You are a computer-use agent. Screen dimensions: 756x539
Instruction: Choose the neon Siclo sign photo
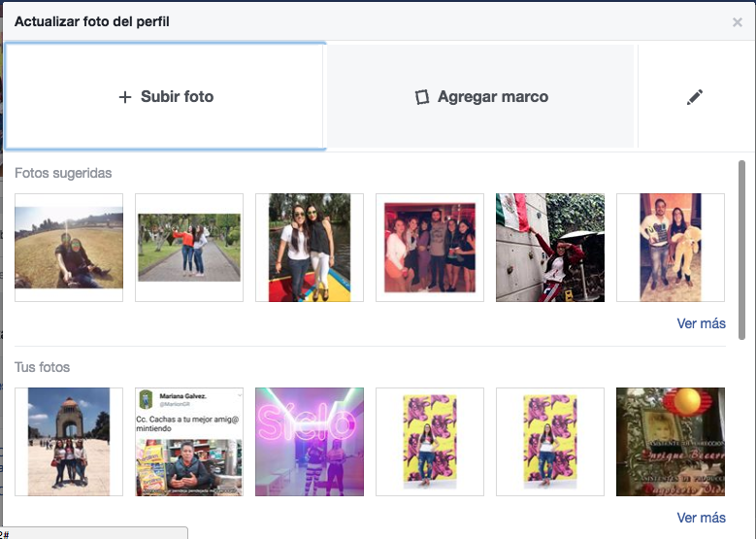pos(310,442)
